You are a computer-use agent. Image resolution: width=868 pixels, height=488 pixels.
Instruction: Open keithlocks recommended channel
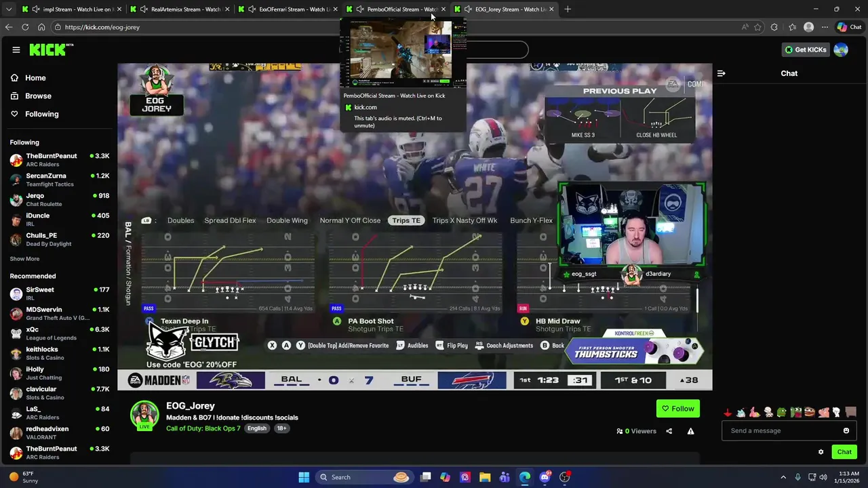pos(60,353)
